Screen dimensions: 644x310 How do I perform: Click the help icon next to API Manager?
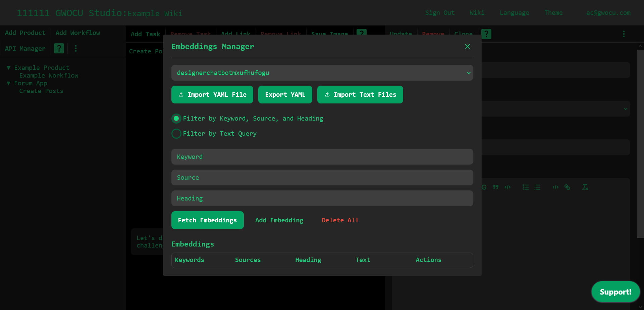pyautogui.click(x=59, y=48)
